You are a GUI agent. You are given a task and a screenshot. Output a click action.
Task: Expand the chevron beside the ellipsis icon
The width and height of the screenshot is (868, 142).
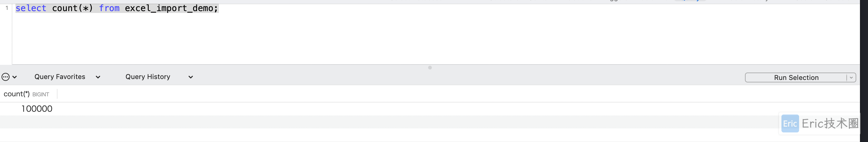pos(15,77)
